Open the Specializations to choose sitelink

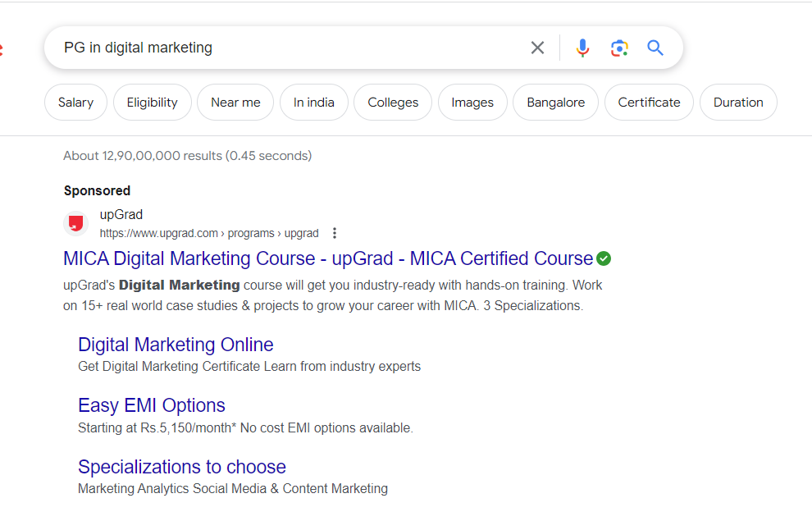click(x=182, y=467)
